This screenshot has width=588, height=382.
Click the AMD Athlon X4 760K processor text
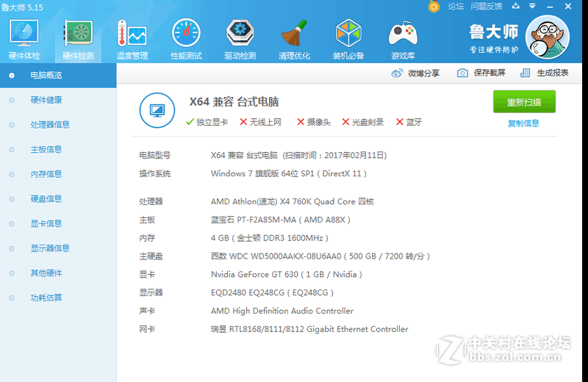pos(293,202)
